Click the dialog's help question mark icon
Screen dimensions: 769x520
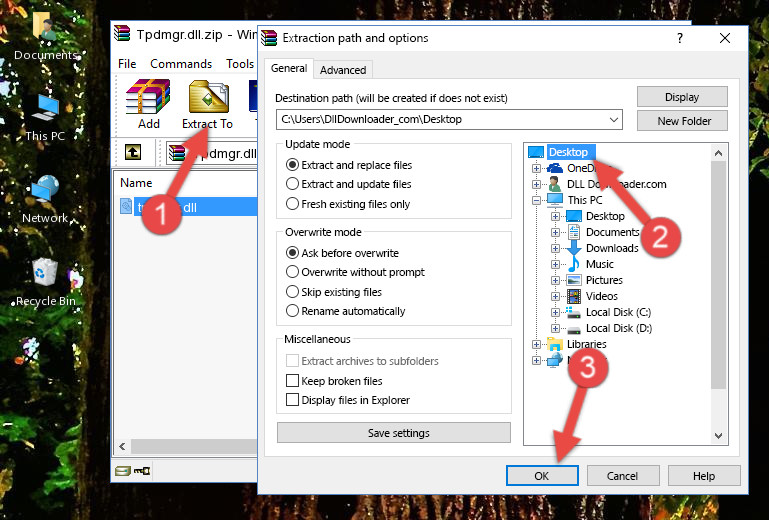(x=680, y=38)
